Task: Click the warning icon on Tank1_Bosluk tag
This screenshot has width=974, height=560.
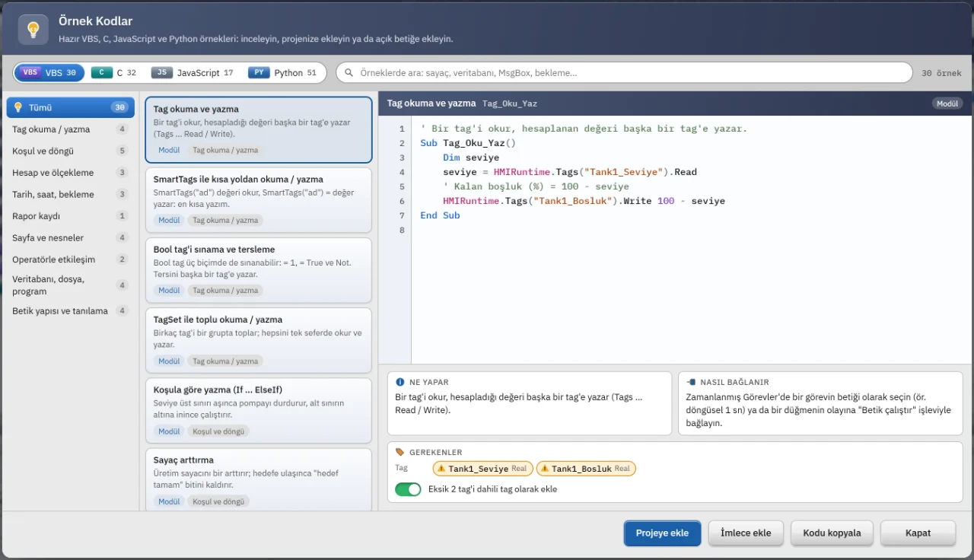Action: pos(544,469)
